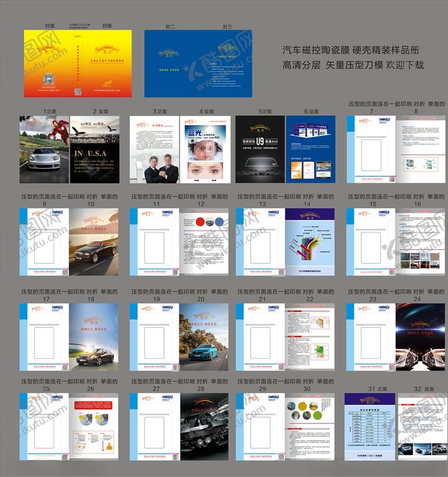
Task: Choose the page 11 die-cut template
Action: (x=155, y=242)
